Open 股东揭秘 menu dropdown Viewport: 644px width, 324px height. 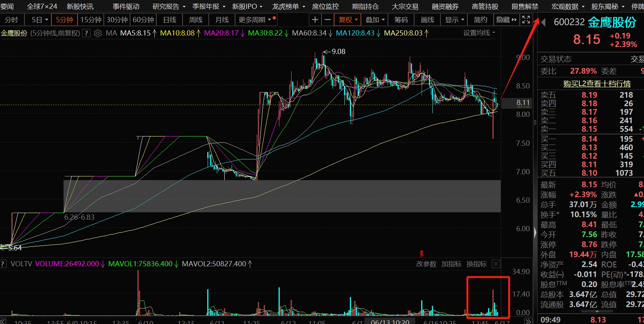608,7
